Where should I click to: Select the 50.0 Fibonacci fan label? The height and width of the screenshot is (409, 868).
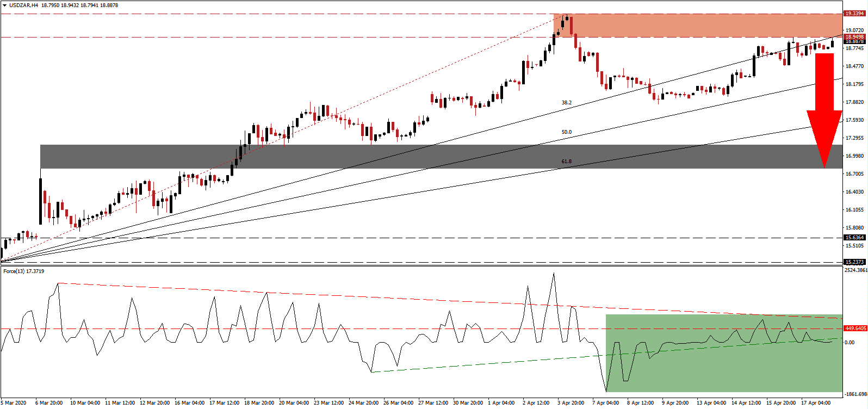[567, 132]
